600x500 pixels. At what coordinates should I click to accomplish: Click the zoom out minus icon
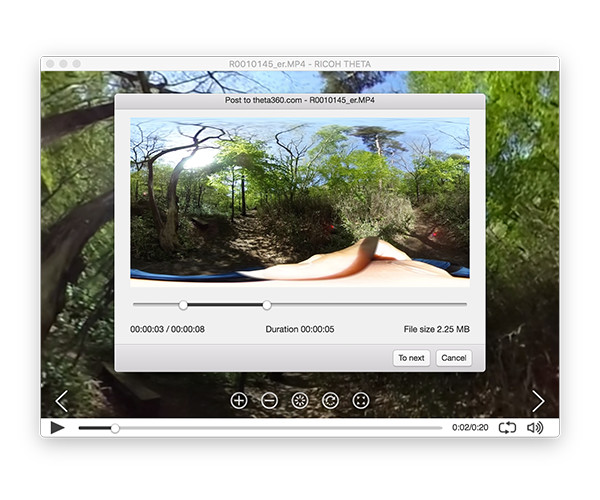[x=269, y=400]
